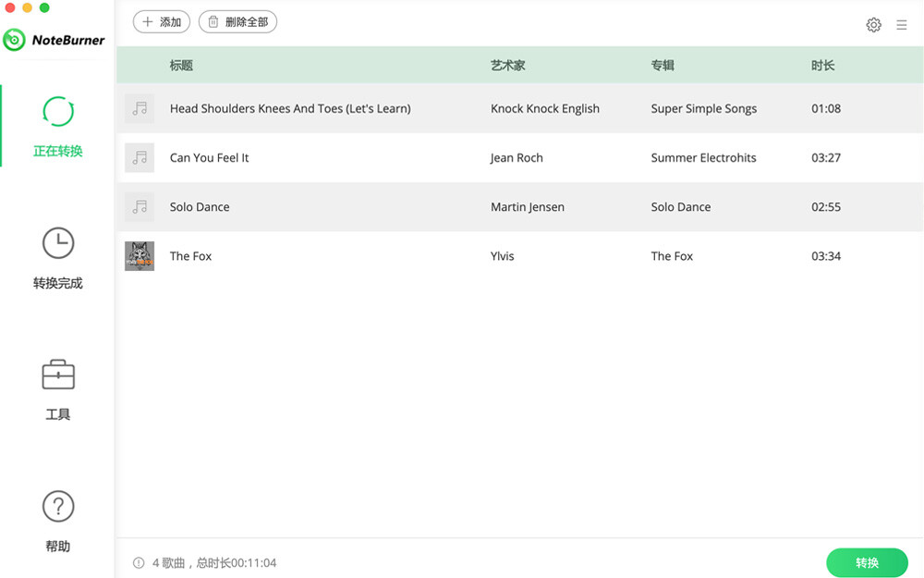Screen dimensions: 924x578
Task: Open the hamburger menu icon
Action: tap(901, 25)
